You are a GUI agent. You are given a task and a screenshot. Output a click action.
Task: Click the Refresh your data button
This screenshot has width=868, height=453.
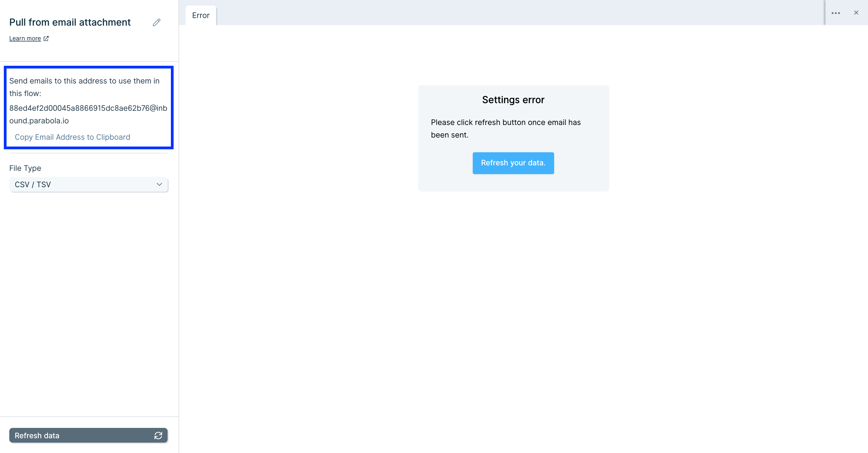(513, 163)
